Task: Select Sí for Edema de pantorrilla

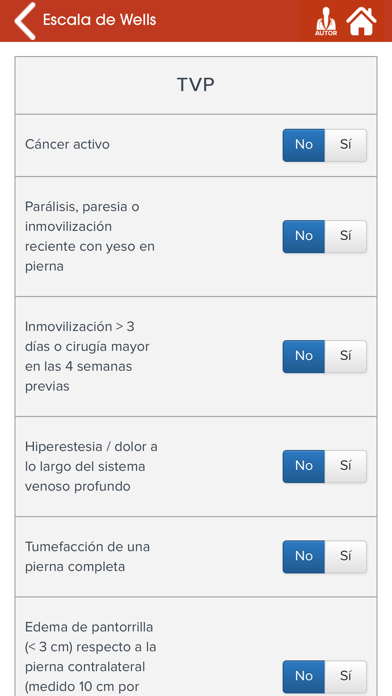Action: [346, 677]
